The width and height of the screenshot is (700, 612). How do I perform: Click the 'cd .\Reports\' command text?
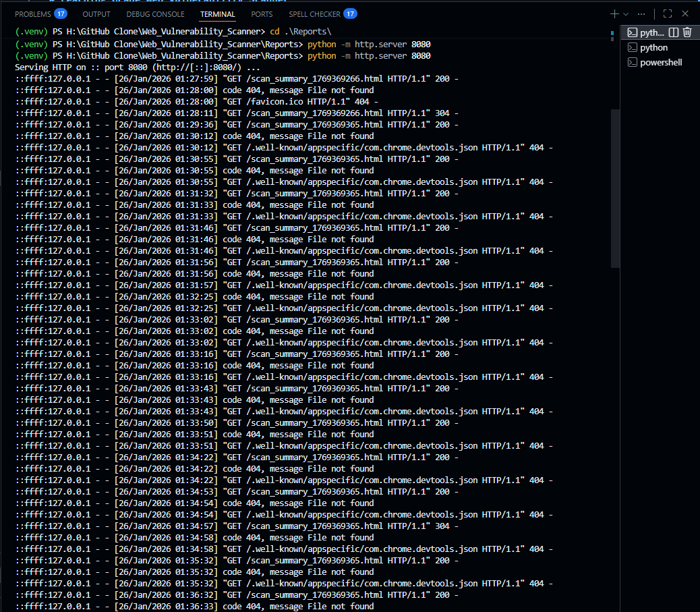301,32
